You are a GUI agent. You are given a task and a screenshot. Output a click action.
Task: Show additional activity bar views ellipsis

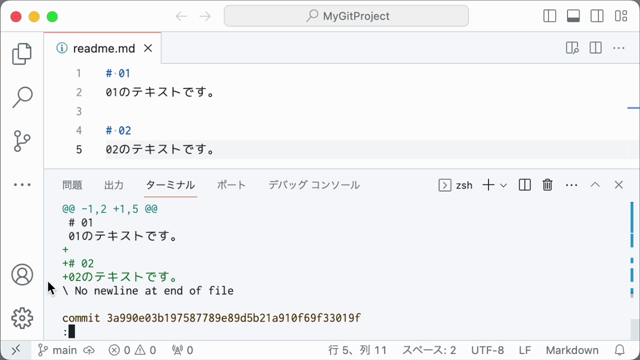click(x=22, y=185)
